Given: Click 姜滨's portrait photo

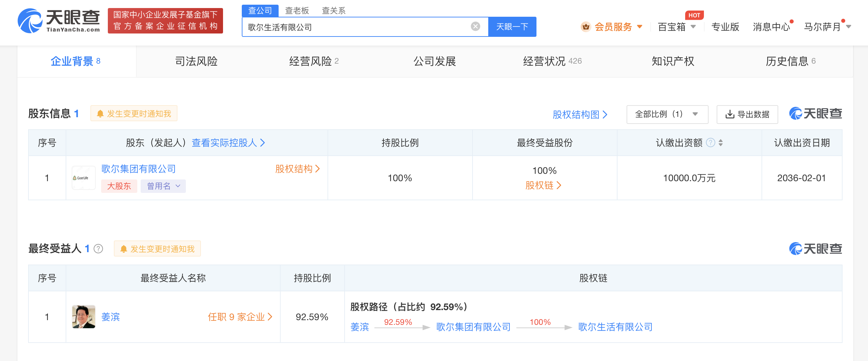Looking at the screenshot, I should click(x=84, y=316).
